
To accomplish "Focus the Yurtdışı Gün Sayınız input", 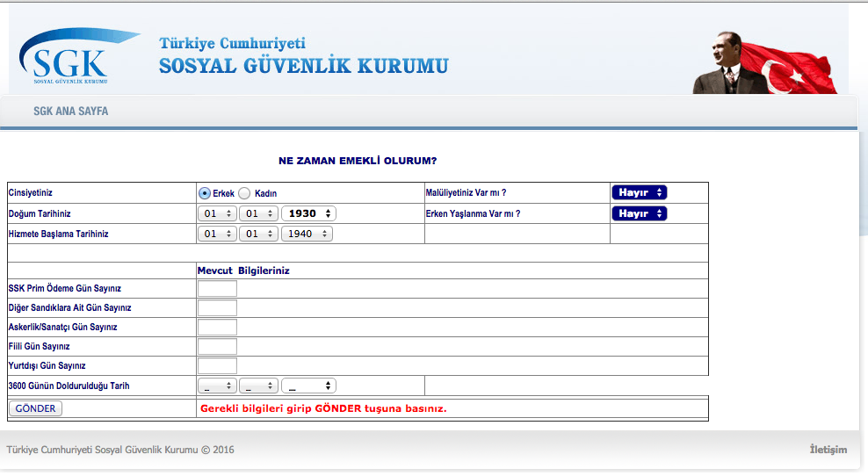I will click(x=217, y=366).
